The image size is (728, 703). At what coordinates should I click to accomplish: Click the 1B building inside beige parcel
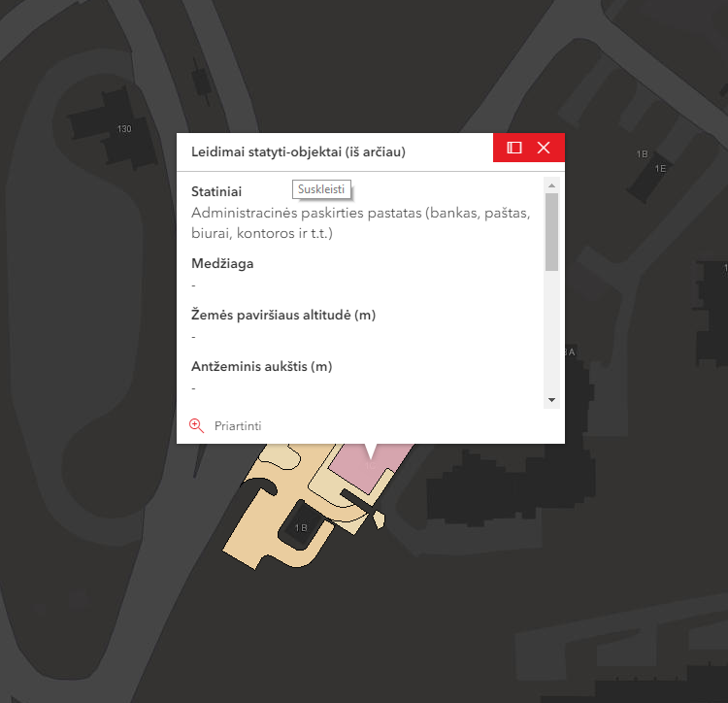pos(301,527)
